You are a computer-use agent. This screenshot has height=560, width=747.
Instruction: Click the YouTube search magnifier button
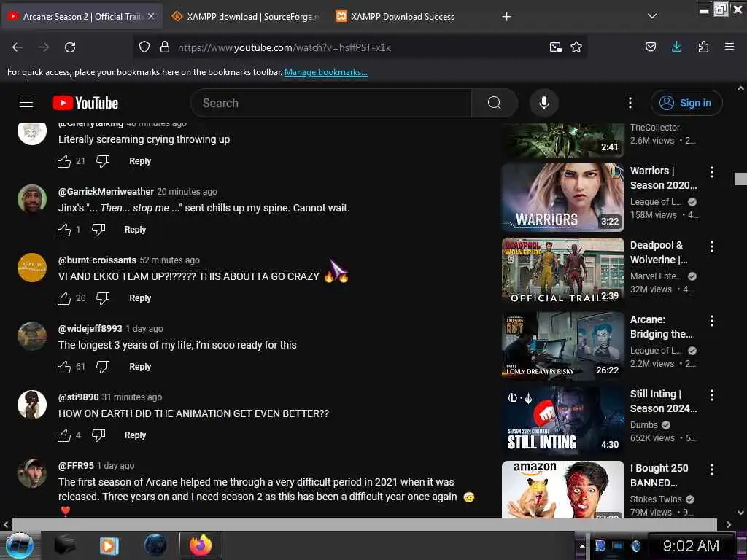(x=495, y=103)
